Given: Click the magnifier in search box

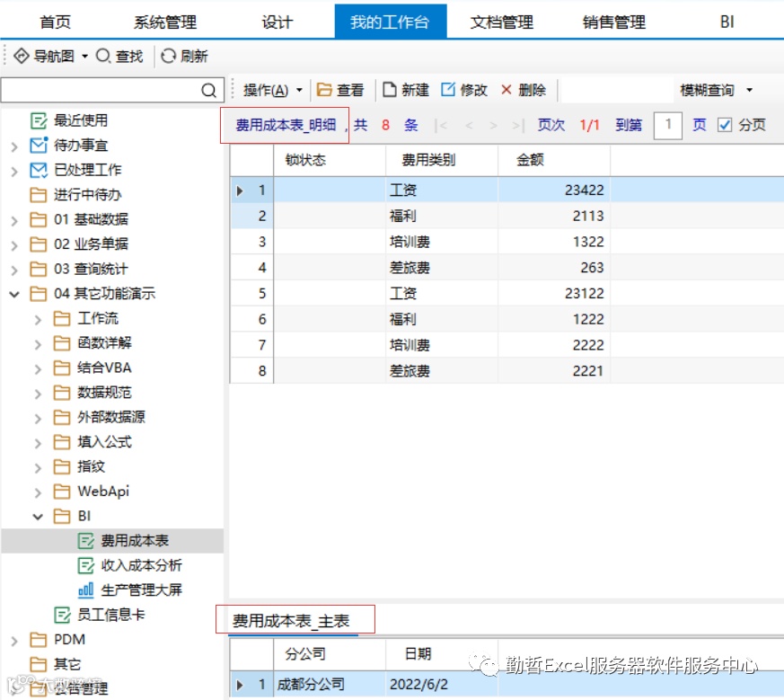Looking at the screenshot, I should (208, 90).
